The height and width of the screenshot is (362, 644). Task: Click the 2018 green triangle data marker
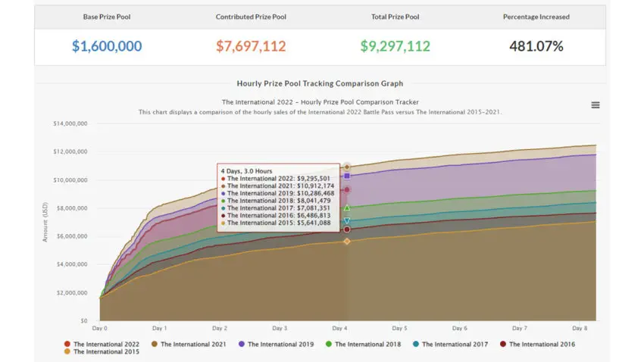click(x=347, y=208)
